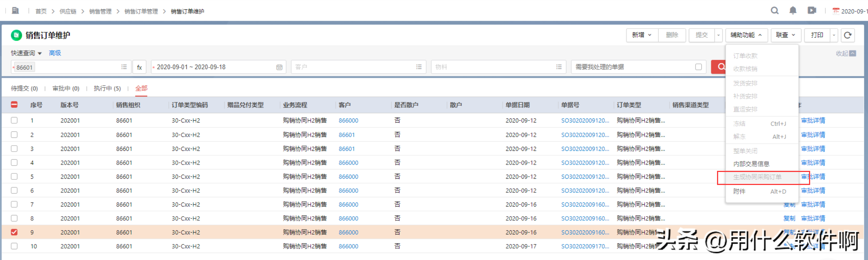Click the search magnifier icon in top bar
This screenshot has width=868, height=260.
pyautogui.click(x=775, y=11)
